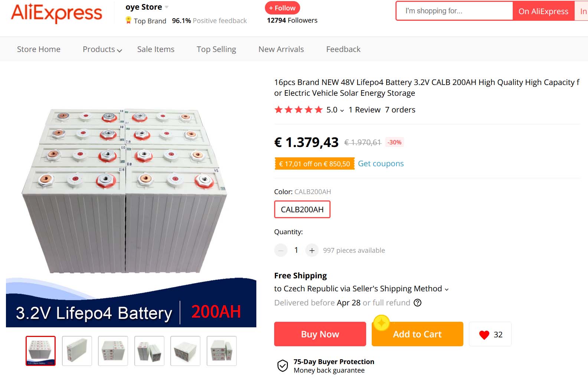Viewport: 588px width, 383px height.
Task: Expand the oye Store dropdown arrow
Action: tap(167, 7)
